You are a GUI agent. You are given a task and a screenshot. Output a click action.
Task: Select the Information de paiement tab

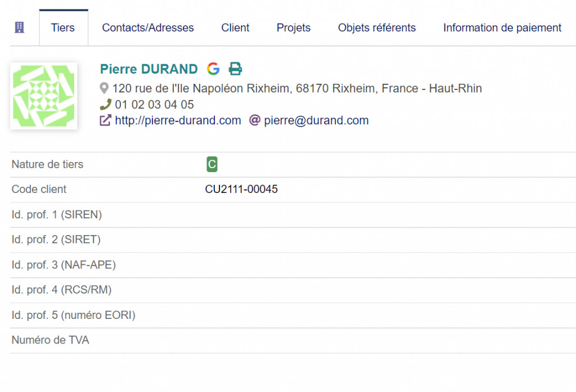point(502,28)
